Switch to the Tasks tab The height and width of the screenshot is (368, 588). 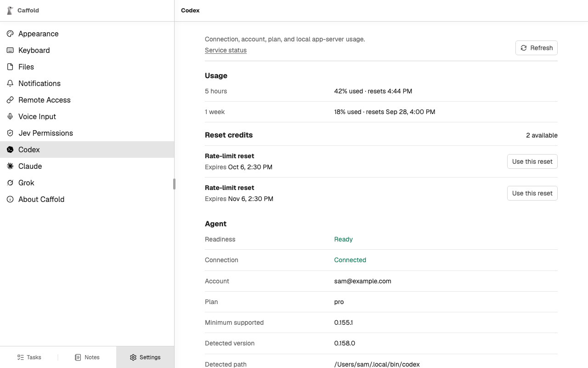point(29,357)
